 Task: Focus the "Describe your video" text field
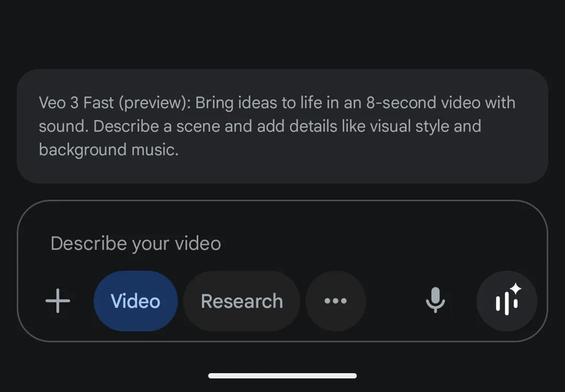tap(262, 244)
